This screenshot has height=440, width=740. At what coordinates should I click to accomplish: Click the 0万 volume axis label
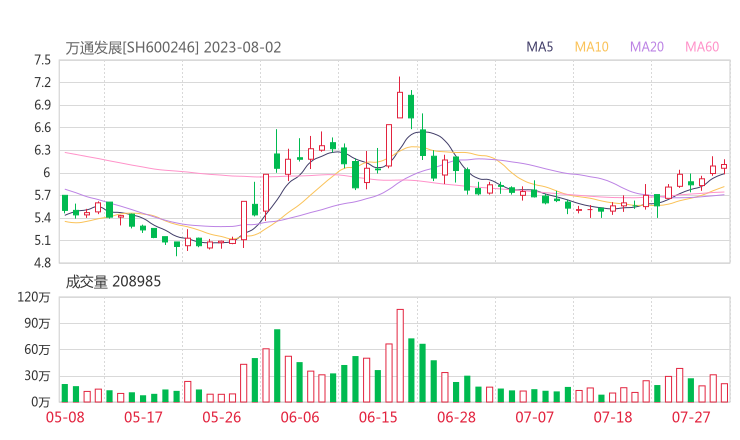41,402
